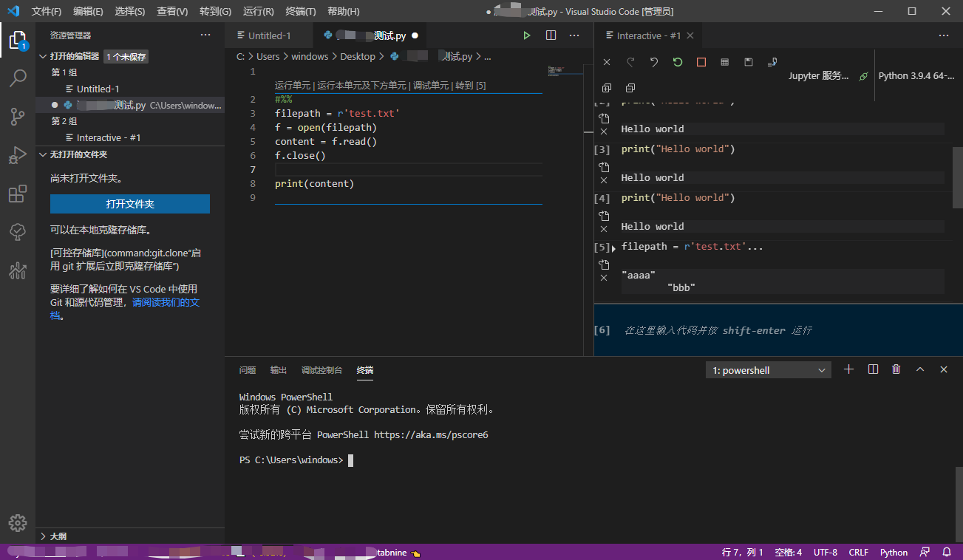963x560 pixels.
Task: Open the 查看(V) menu
Action: [172, 11]
